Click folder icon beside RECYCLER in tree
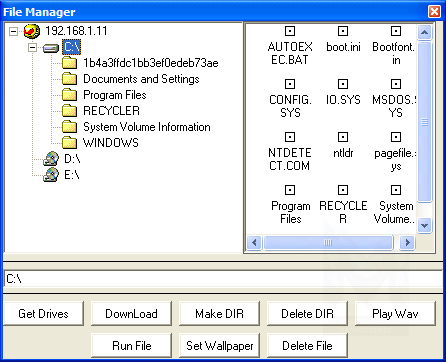Image resolution: width=446 pixels, height=362 pixels. coord(69,111)
